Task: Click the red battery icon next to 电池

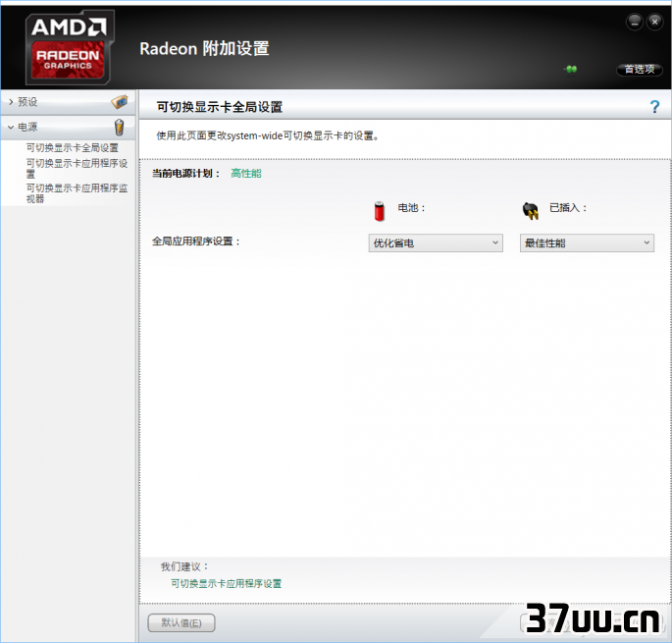Action: [x=380, y=211]
